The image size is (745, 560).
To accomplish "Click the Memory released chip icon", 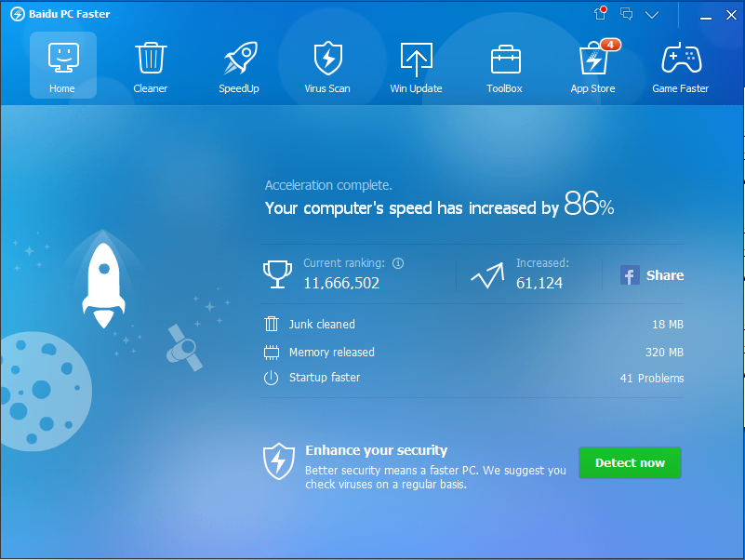I will tap(272, 353).
